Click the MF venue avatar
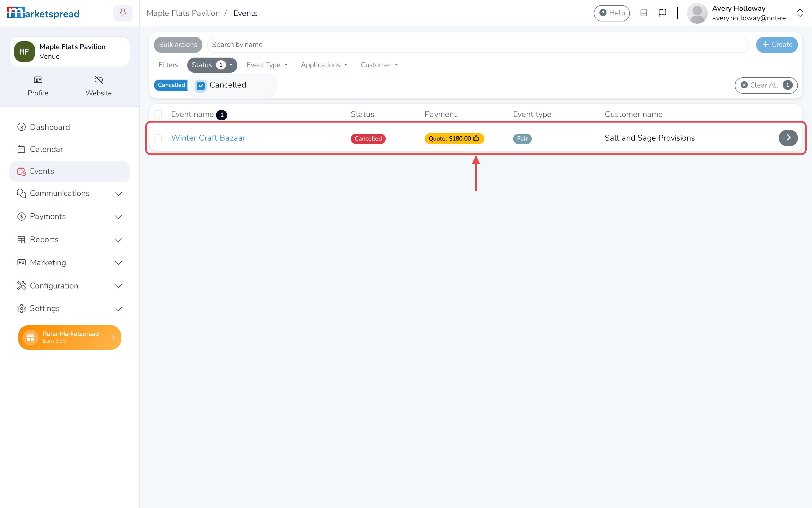Screen dimensions: 812x508 [24, 52]
